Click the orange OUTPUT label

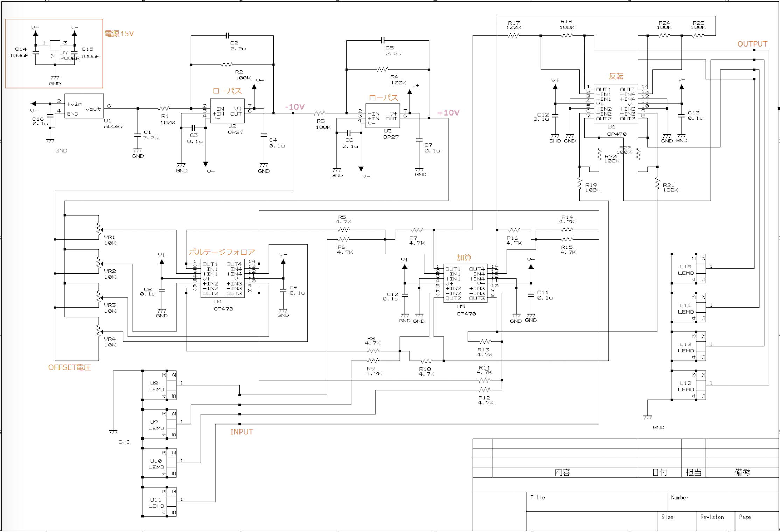point(752,44)
